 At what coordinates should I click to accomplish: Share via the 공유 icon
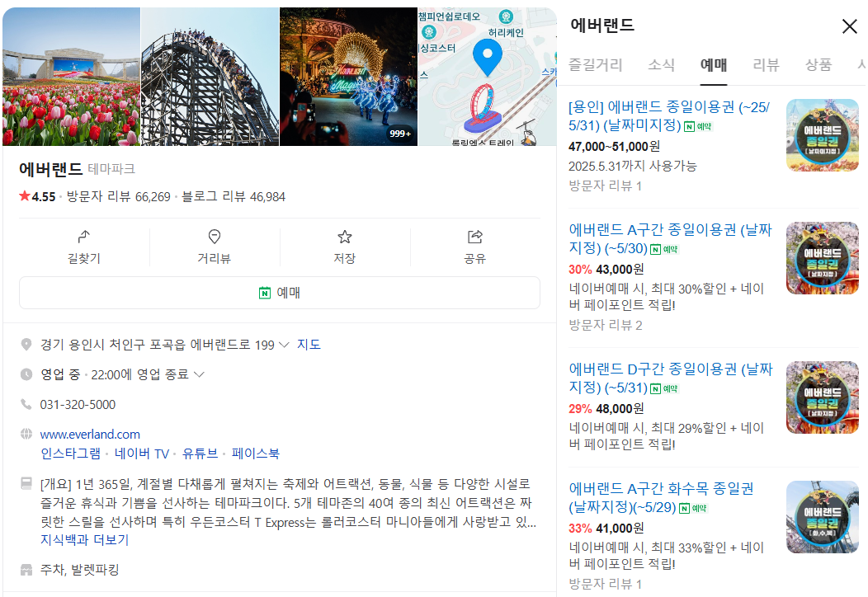475,237
